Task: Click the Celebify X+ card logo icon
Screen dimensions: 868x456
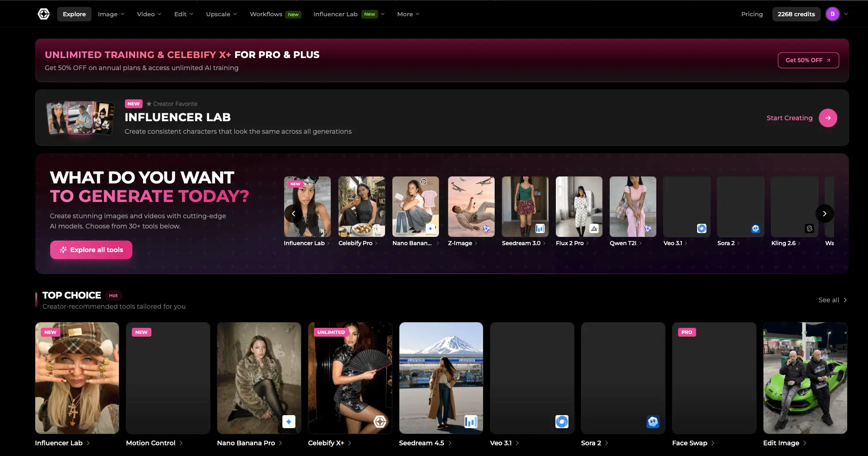Action: point(380,422)
